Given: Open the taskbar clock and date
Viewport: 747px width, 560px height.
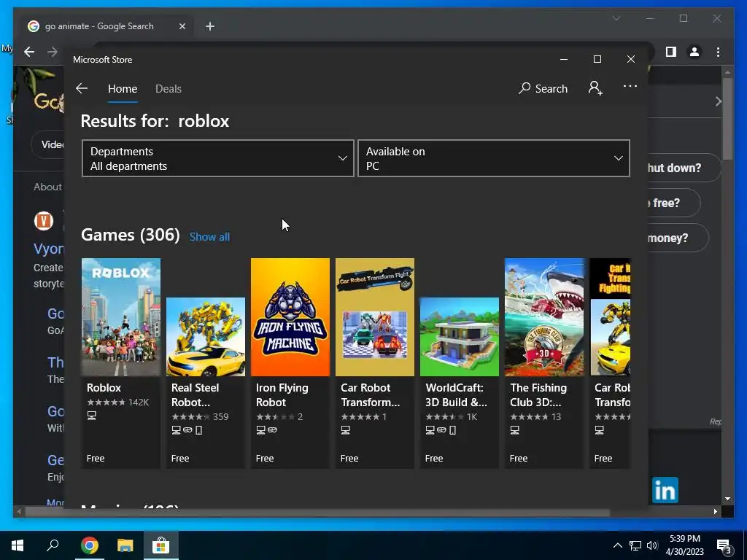Looking at the screenshot, I should click(684, 545).
